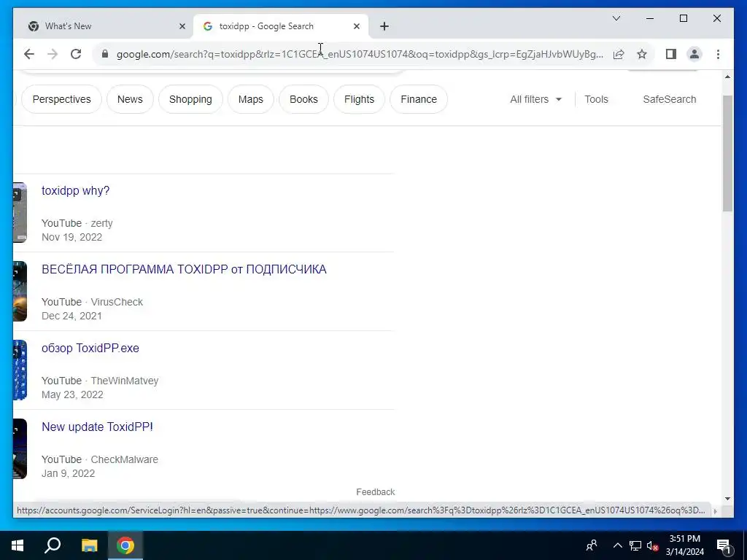Viewport: 747px width, 560px height.
Task: Share this page using the share icon
Action: (x=619, y=54)
